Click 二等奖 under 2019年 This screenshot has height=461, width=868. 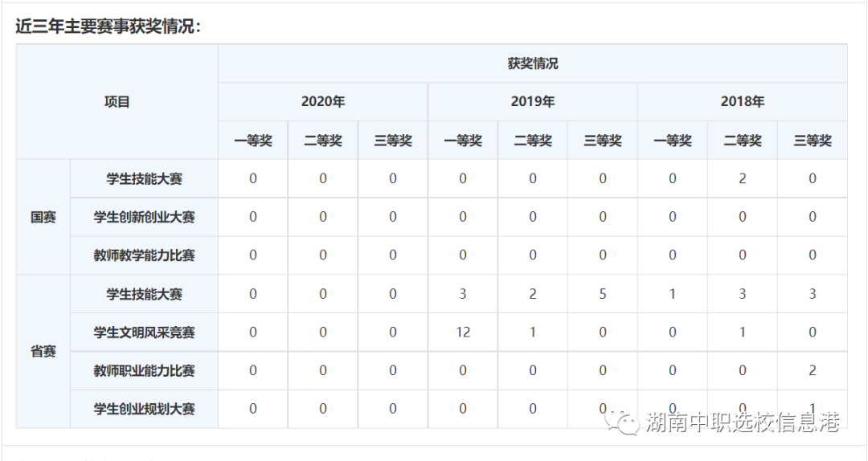(x=533, y=141)
